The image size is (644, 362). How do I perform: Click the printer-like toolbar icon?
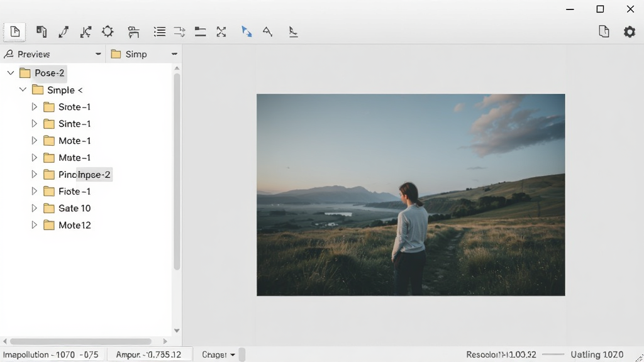pos(133,32)
